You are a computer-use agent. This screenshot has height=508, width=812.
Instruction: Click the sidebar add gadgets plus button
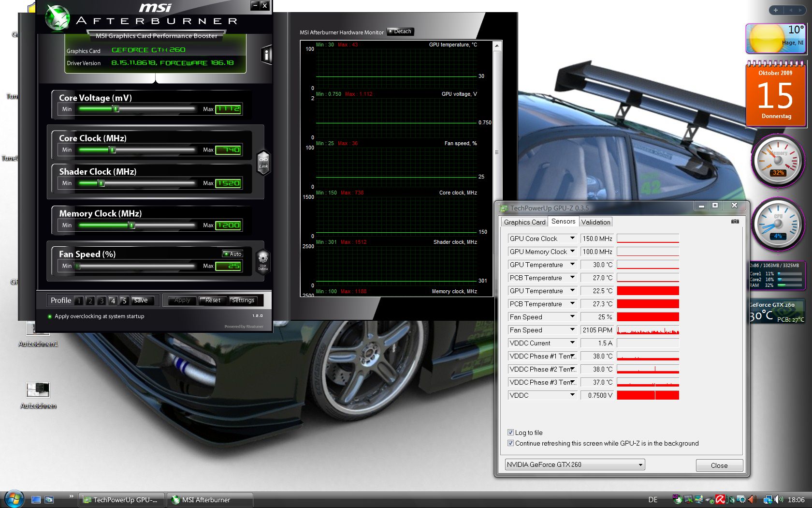point(775,10)
